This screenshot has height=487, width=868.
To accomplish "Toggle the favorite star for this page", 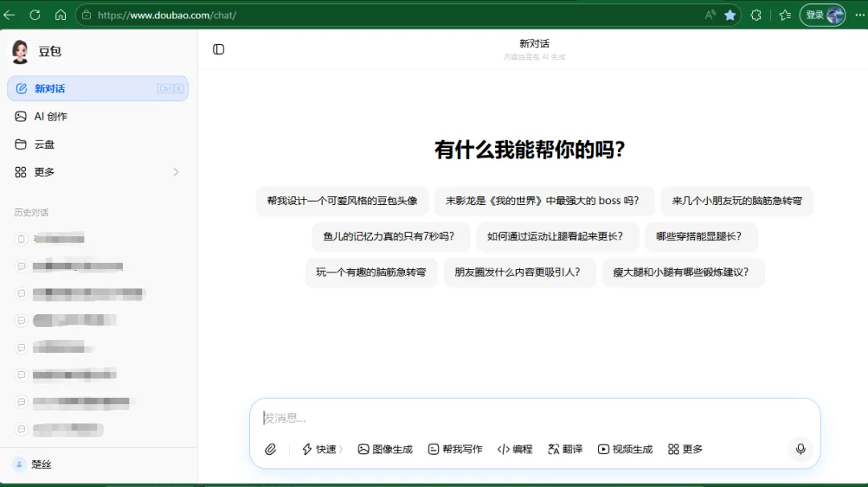I will click(x=730, y=15).
